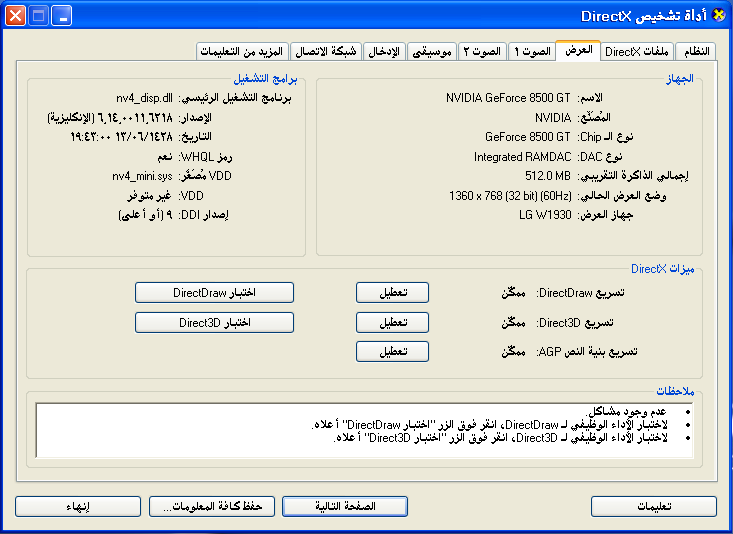Open the الإدخال tab

[x=384, y=51]
